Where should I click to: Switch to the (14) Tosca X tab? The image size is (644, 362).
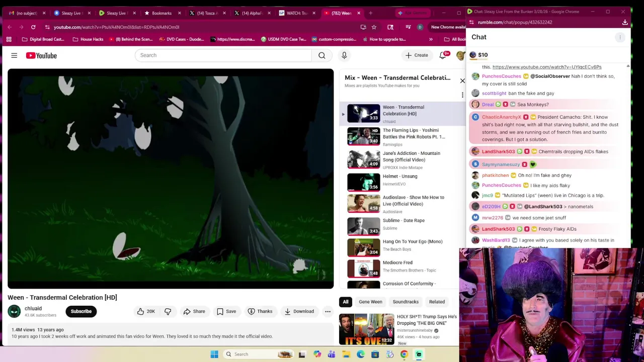(207, 13)
